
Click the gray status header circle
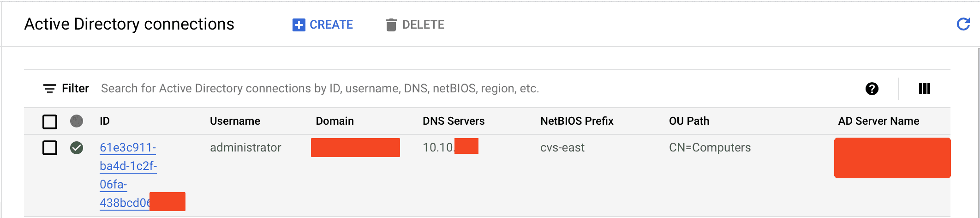pos(77,121)
